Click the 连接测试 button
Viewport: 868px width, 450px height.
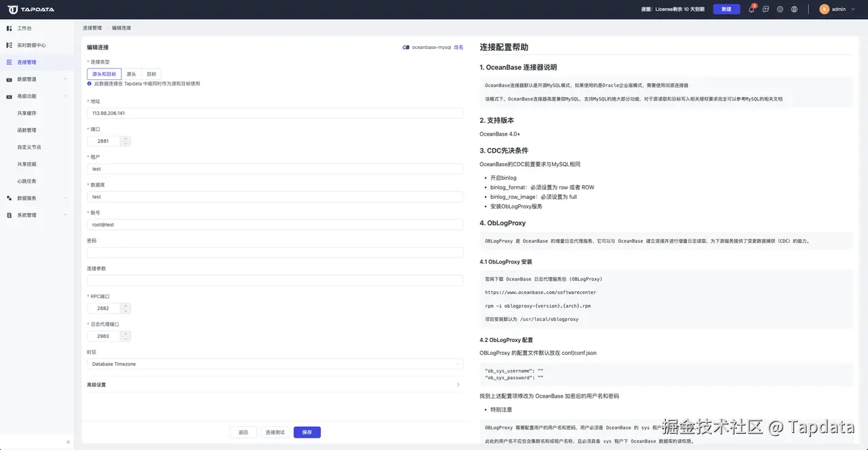(275, 432)
